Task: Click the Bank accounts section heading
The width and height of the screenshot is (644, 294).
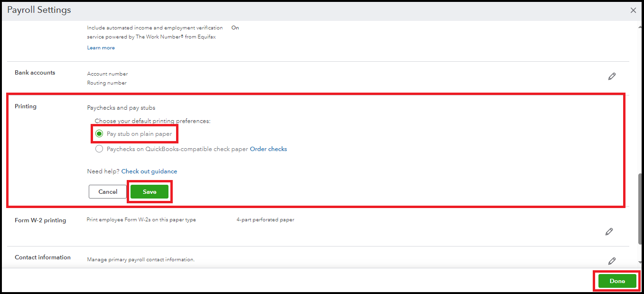Action: [35, 73]
